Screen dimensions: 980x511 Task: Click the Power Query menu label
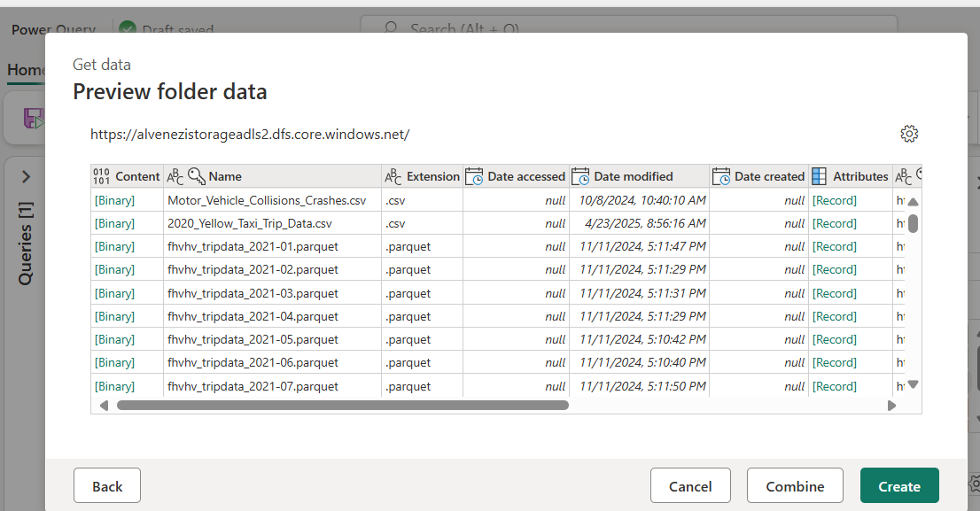tap(52, 29)
